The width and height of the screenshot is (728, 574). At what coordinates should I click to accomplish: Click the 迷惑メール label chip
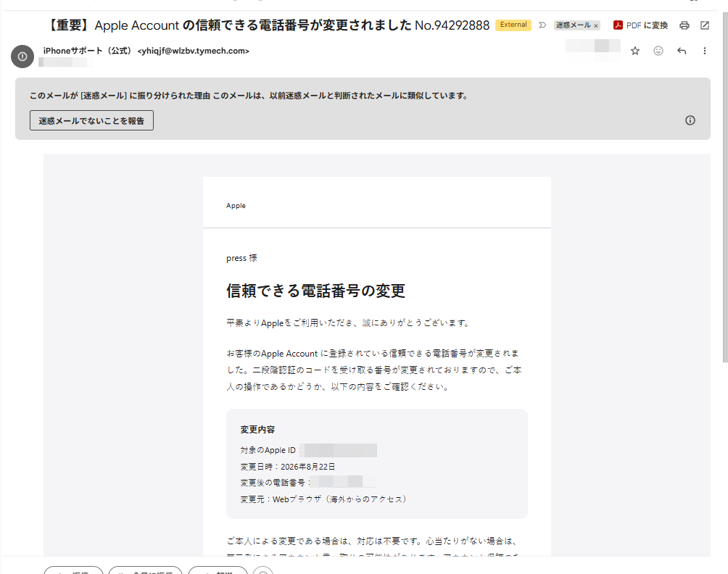coord(574,25)
